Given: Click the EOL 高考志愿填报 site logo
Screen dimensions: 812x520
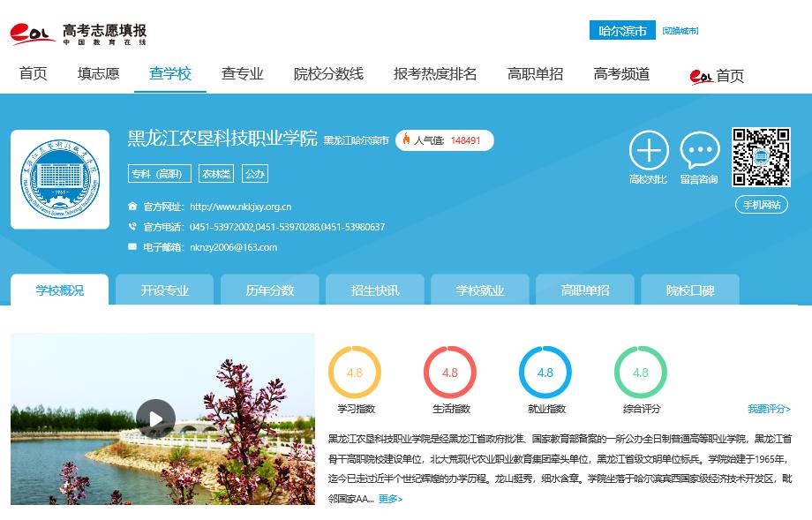Looking at the screenshot, I should (79, 34).
